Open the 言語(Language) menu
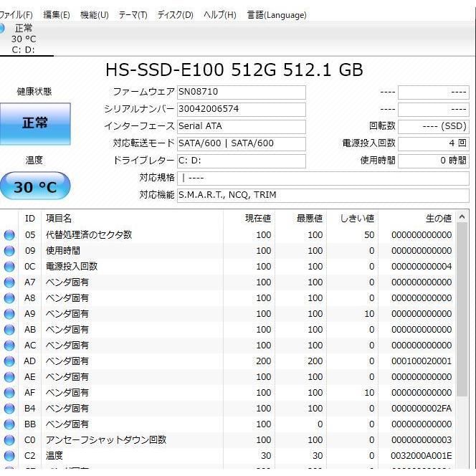The height and width of the screenshot is (476, 476). click(x=277, y=14)
